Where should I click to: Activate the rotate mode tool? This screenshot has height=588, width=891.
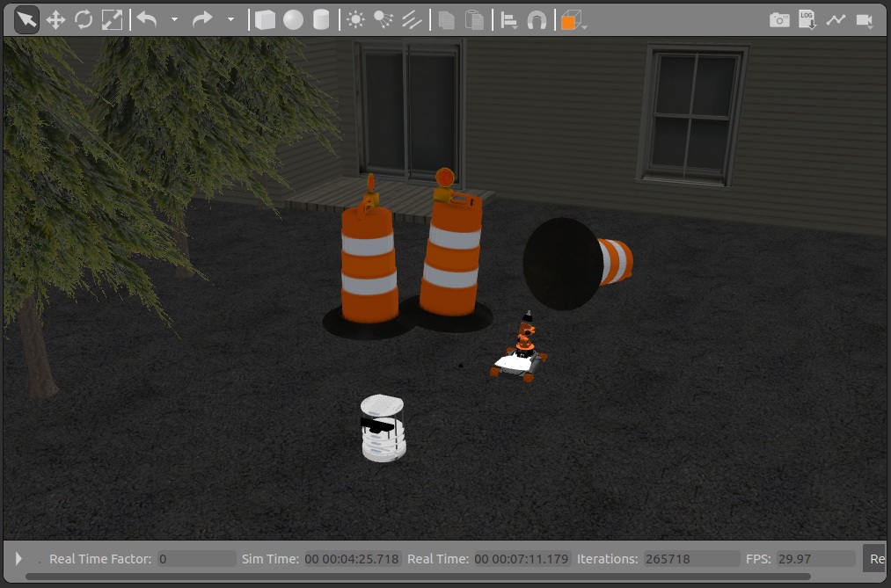(84, 19)
